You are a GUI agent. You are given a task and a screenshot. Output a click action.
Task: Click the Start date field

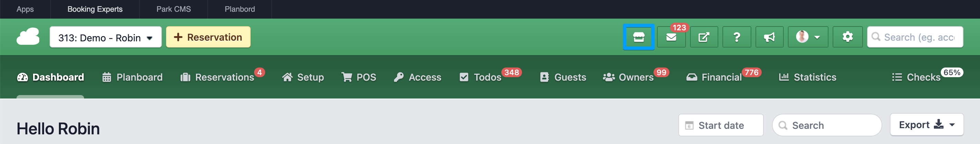pyautogui.click(x=721, y=125)
